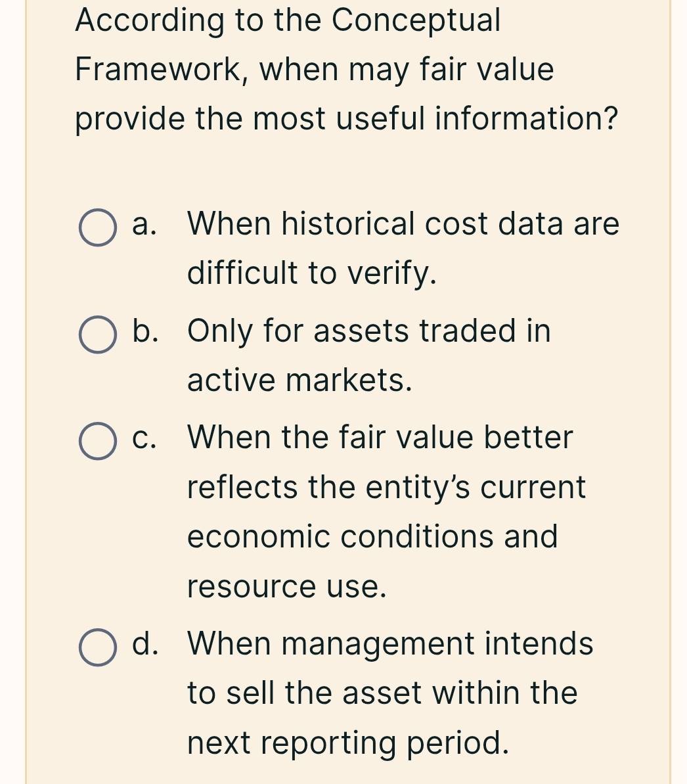
Task: Choose option c radio button
Action: [98, 442]
